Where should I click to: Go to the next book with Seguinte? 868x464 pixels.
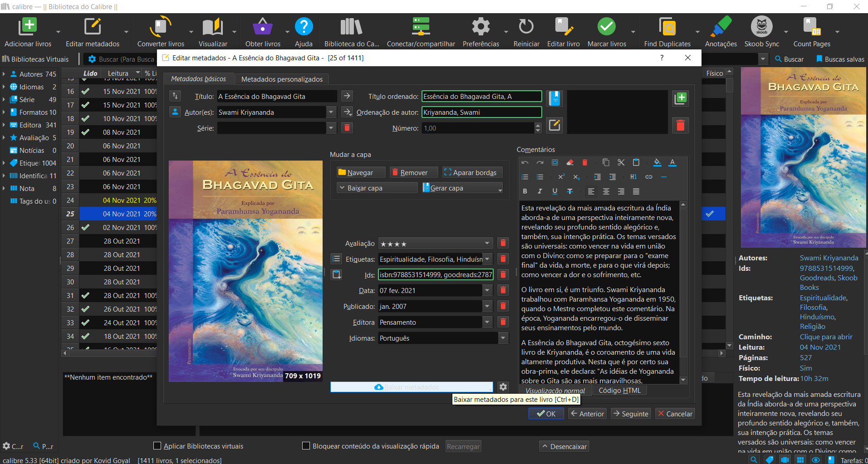631,414
